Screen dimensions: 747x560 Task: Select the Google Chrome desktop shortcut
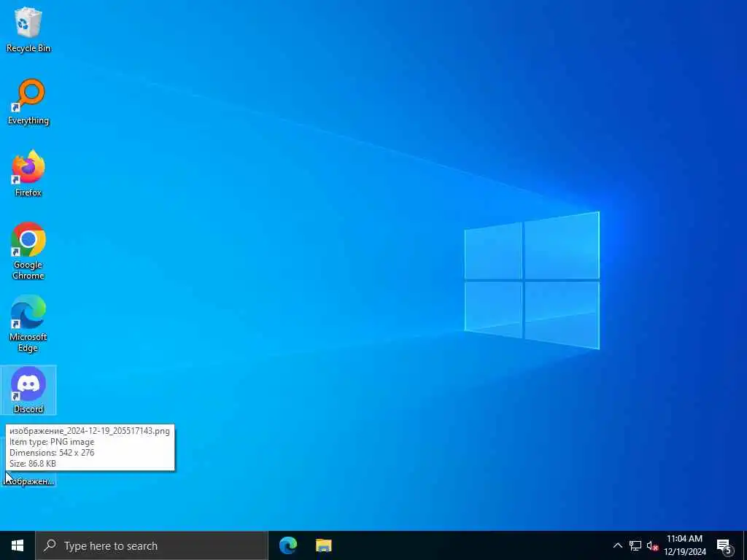pyautogui.click(x=28, y=251)
